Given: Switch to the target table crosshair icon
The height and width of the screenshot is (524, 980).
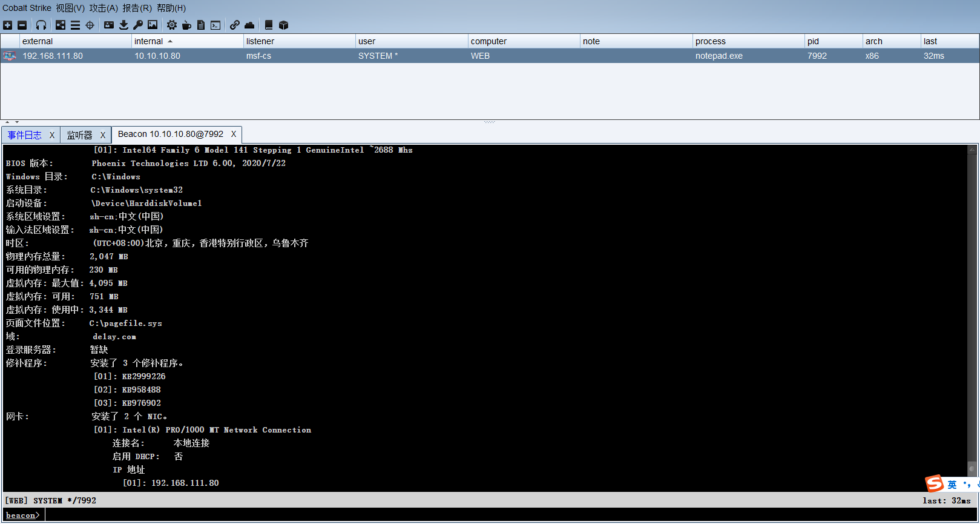Looking at the screenshot, I should pos(90,25).
